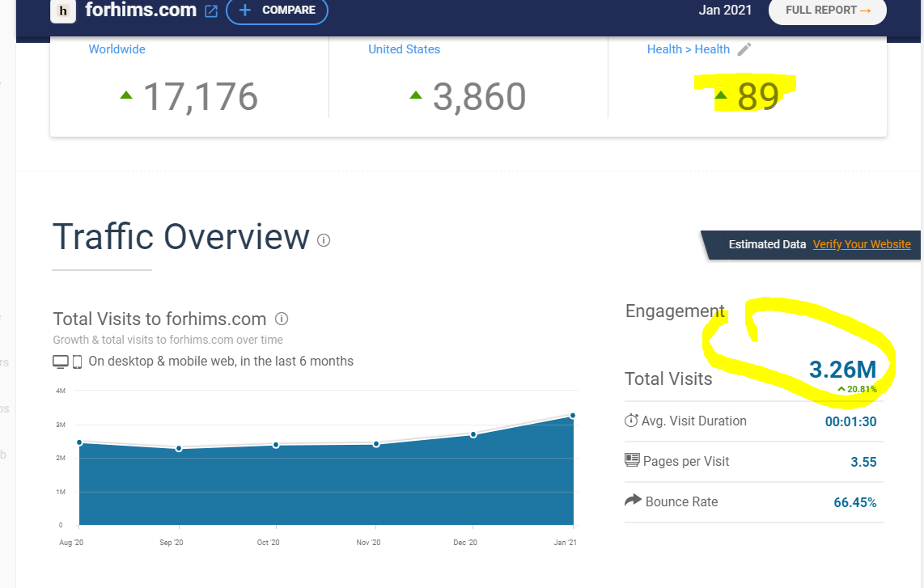The width and height of the screenshot is (924, 588).
Task: Click the Jan '21 x-axis label
Action: click(565, 543)
